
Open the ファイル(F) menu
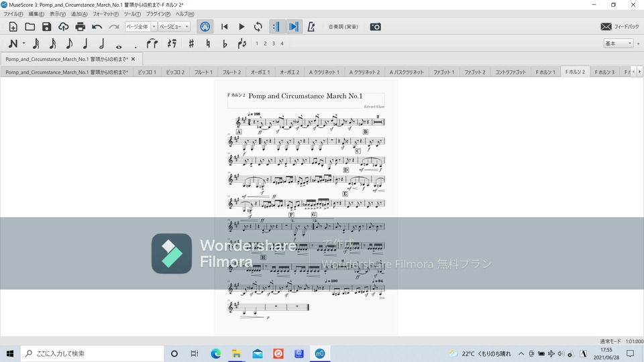(x=13, y=14)
